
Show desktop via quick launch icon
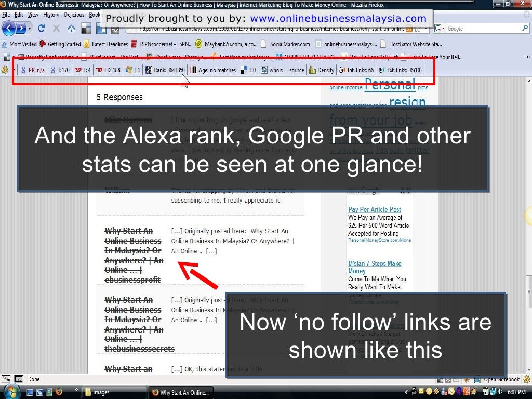[30, 392]
